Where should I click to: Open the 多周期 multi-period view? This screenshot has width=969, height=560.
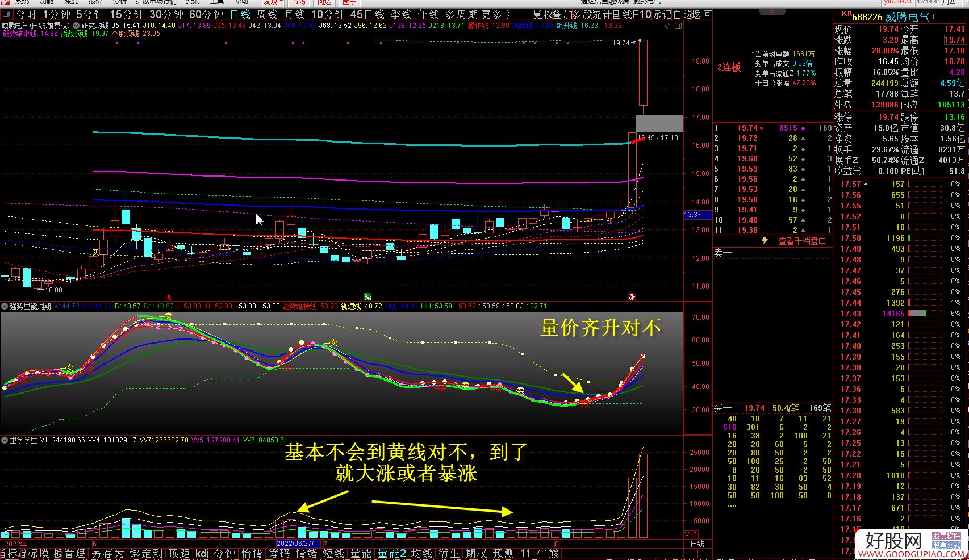461,14
